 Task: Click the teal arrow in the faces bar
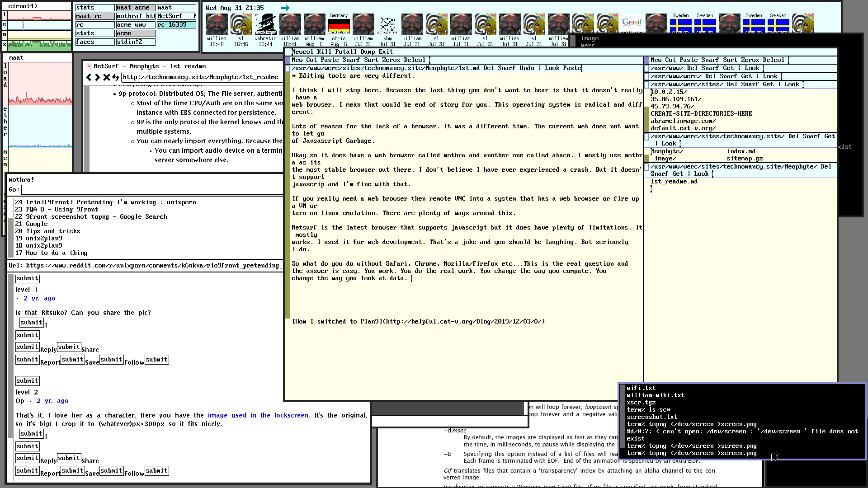pos(285,8)
